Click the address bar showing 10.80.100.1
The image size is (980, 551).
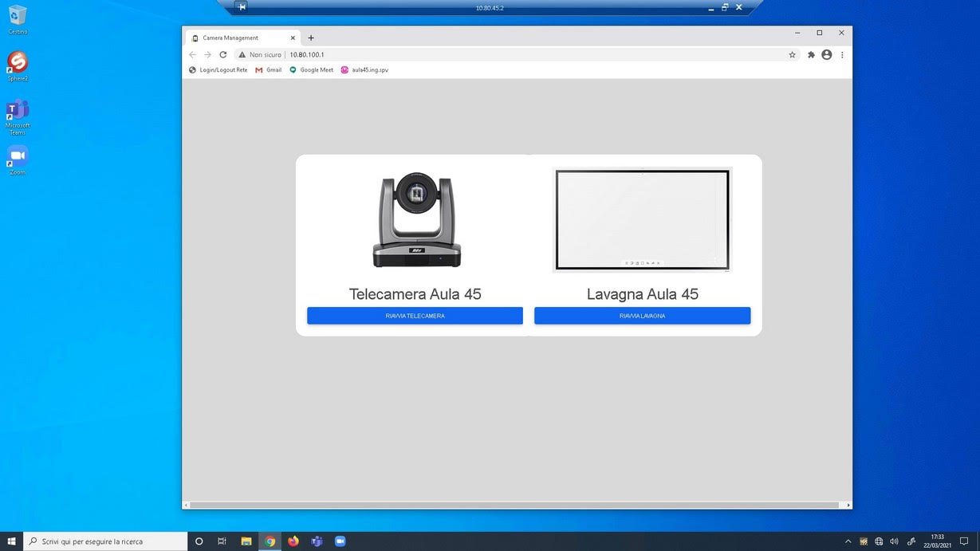click(478, 55)
